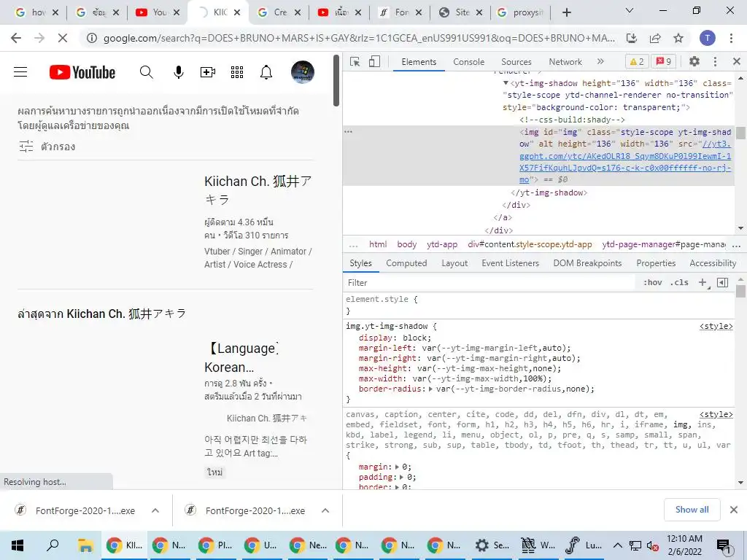
Task: Click the 2 warnings counter badge
Action: 636,61
